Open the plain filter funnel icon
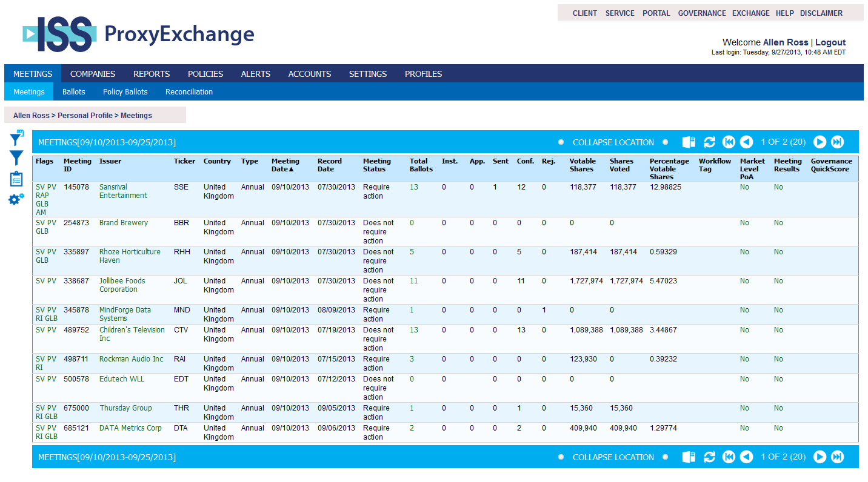This screenshot has width=868, height=482. click(16, 159)
